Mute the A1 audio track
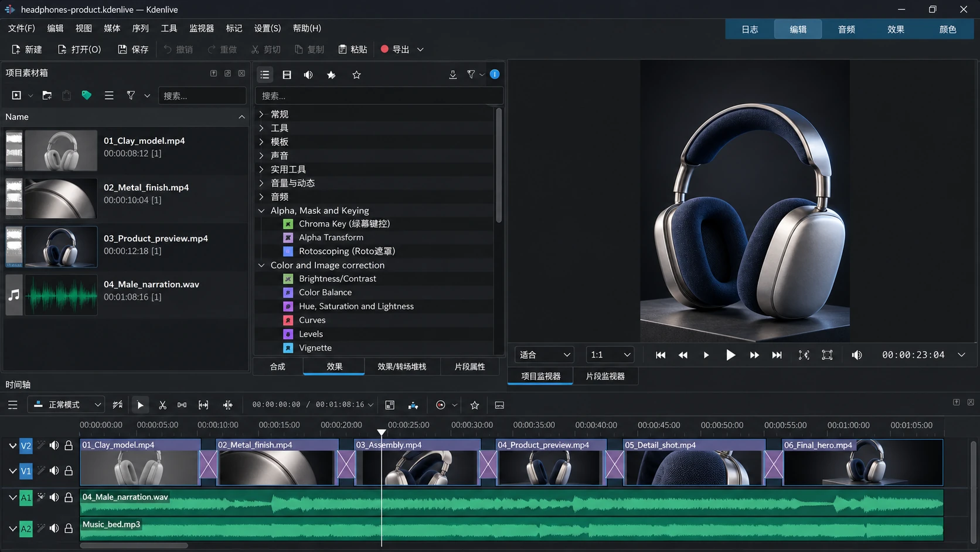Viewport: 980px width, 552px height. click(x=54, y=497)
